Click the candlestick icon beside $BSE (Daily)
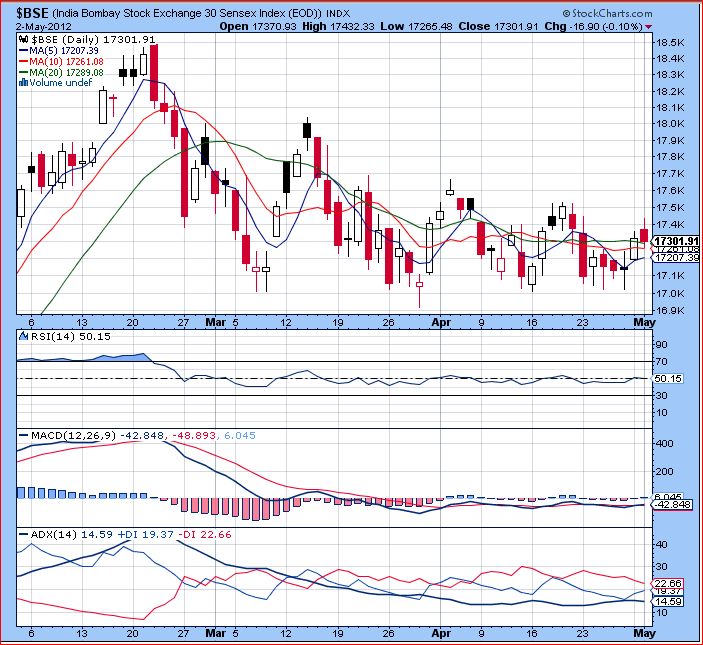 [24, 40]
